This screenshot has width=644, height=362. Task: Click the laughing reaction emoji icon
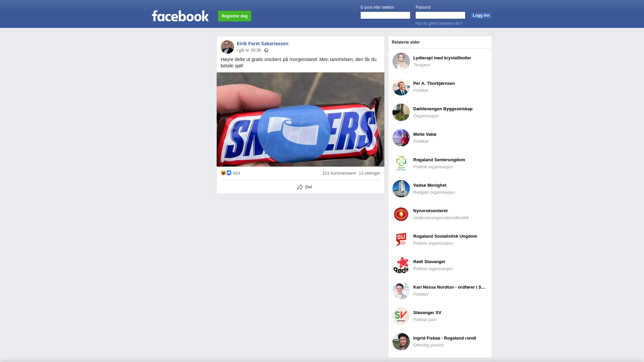(x=223, y=173)
